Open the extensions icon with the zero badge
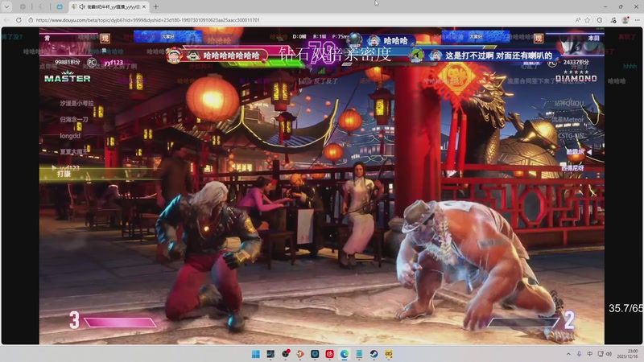The height and width of the screenshot is (362, 644). coord(613,19)
